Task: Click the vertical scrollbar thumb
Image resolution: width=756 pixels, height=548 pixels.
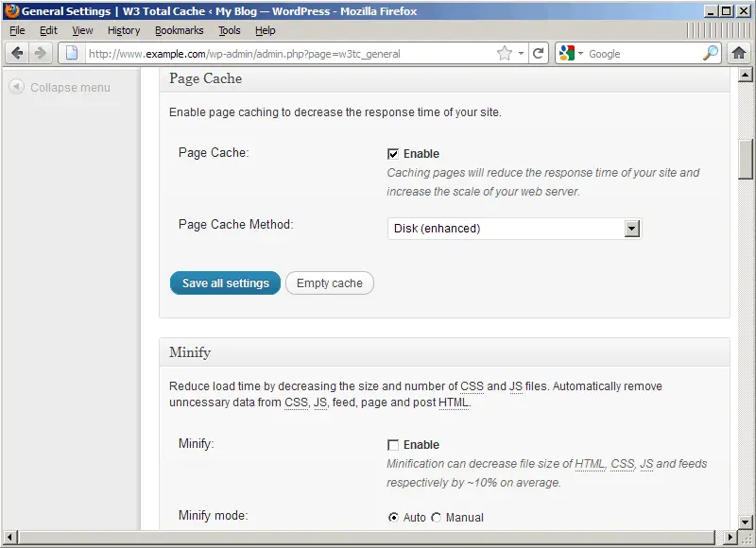Action: 746,159
